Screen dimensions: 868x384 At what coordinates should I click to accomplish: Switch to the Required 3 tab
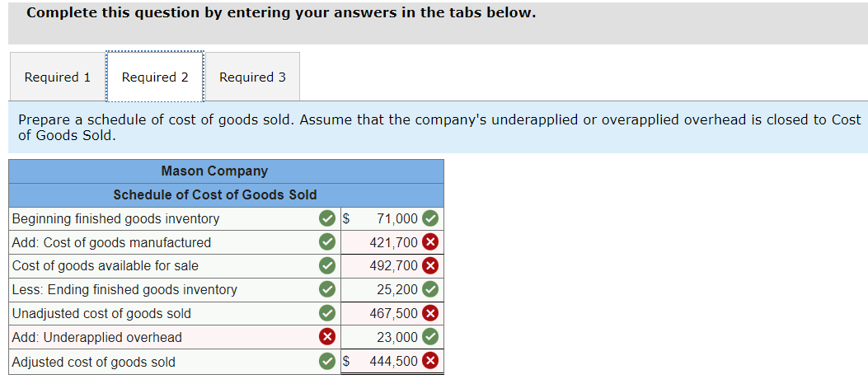[x=252, y=77]
